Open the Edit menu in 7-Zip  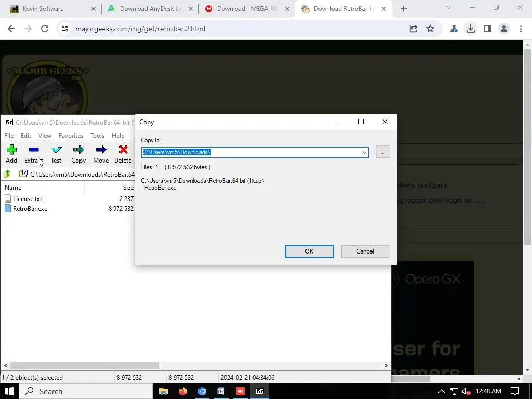pos(26,136)
